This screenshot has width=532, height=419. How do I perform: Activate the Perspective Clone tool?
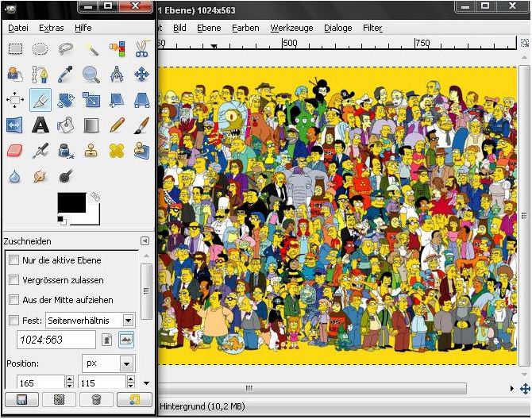(x=142, y=151)
